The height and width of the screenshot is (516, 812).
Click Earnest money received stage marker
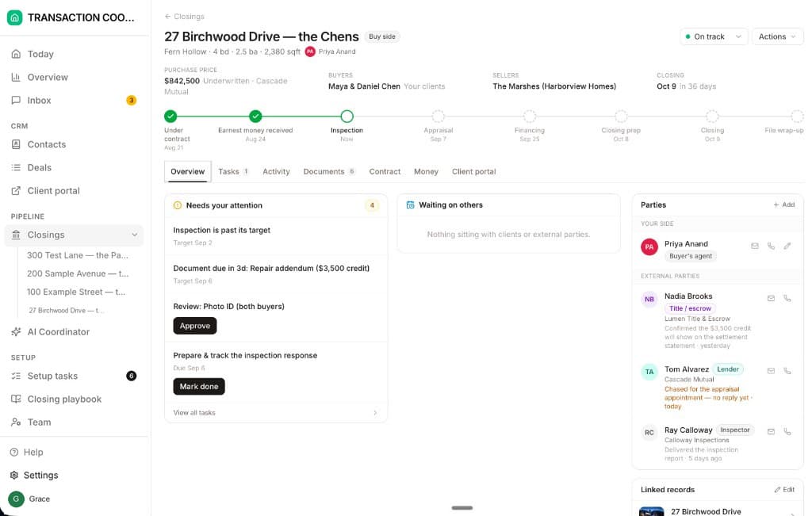point(255,116)
